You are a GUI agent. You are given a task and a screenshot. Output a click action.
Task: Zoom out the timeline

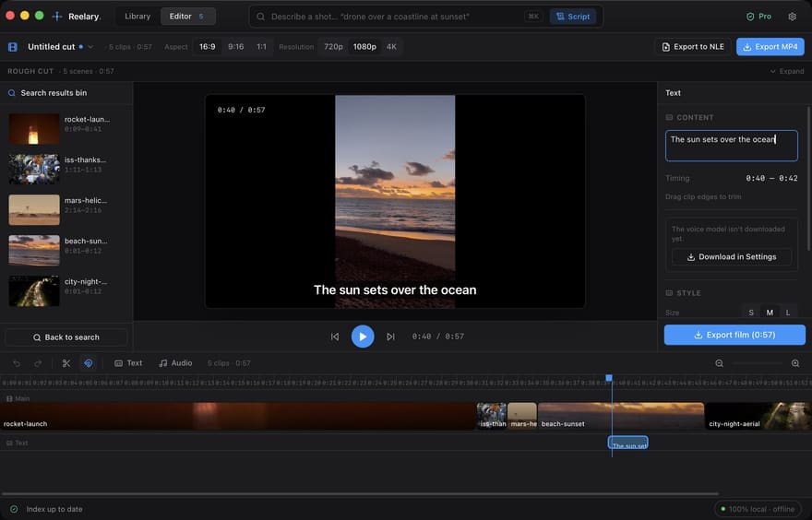pyautogui.click(x=720, y=363)
